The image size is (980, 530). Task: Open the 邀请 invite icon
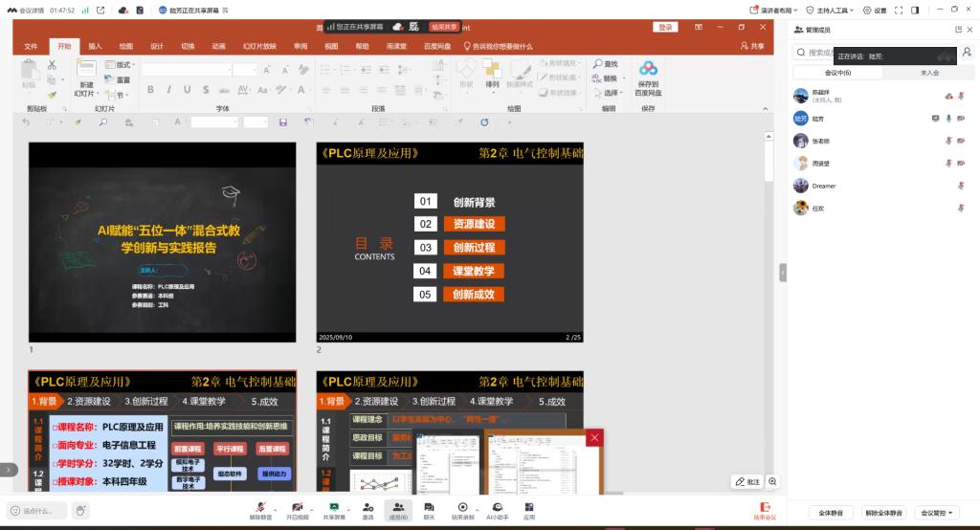[367, 507]
